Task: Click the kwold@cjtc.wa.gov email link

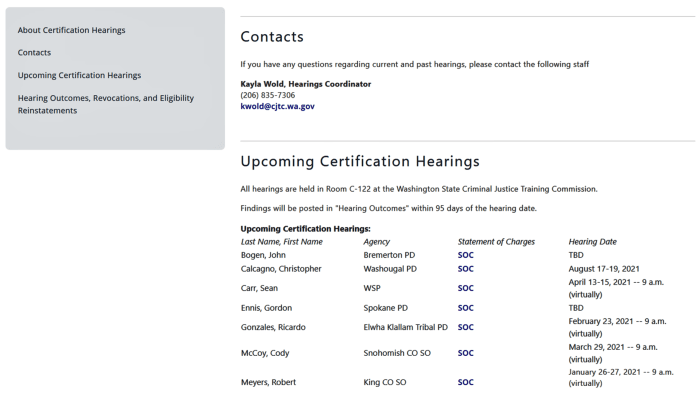Action: pos(277,106)
